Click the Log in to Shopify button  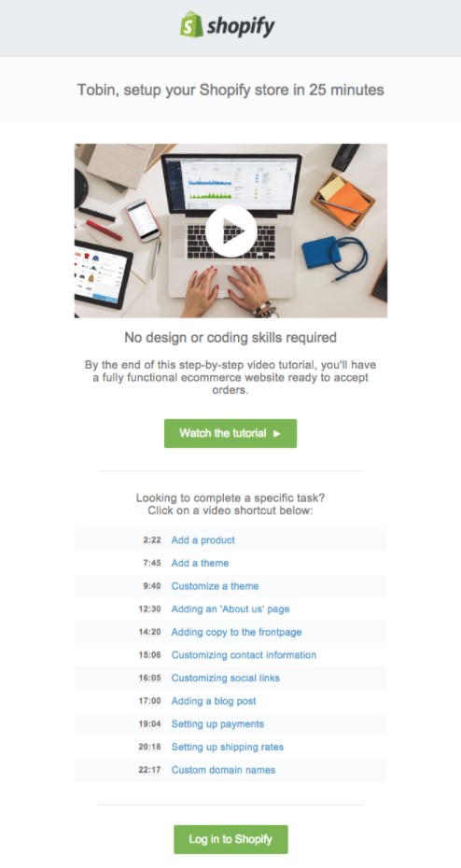230,839
